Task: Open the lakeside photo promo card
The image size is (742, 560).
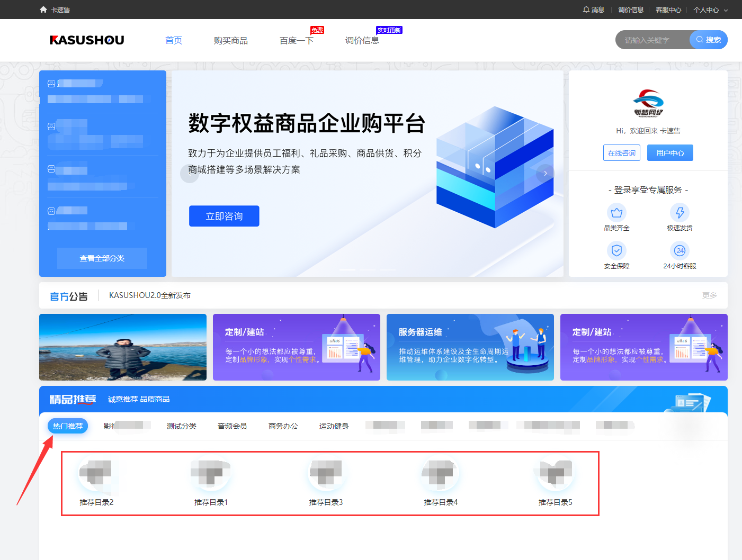Action: pos(123,347)
